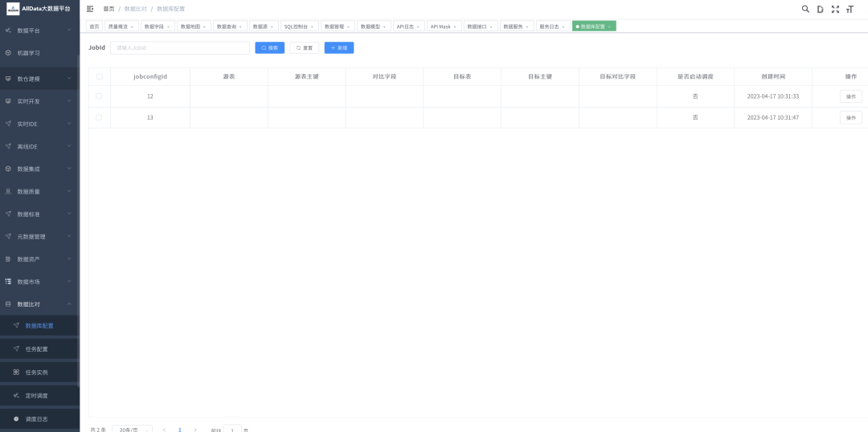Screen dimensions: 868x432
Task: Click the AllData logo in sidebar header
Action: [x=13, y=8]
